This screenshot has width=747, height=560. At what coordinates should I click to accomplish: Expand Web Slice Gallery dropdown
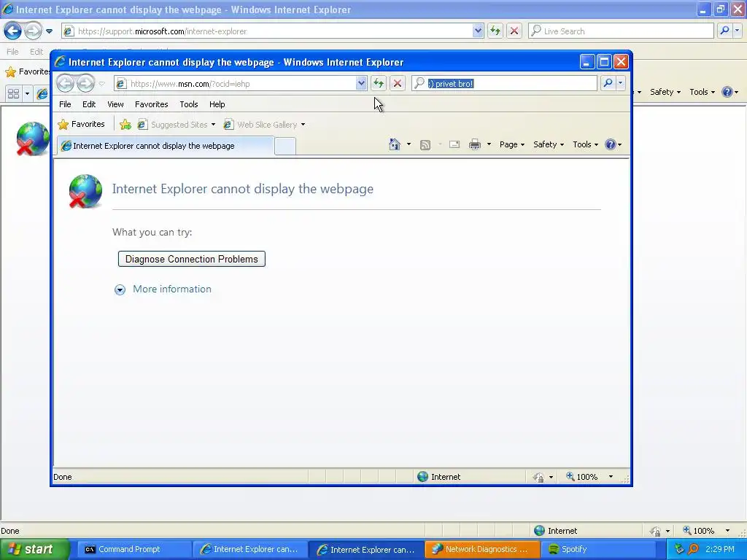[303, 125]
